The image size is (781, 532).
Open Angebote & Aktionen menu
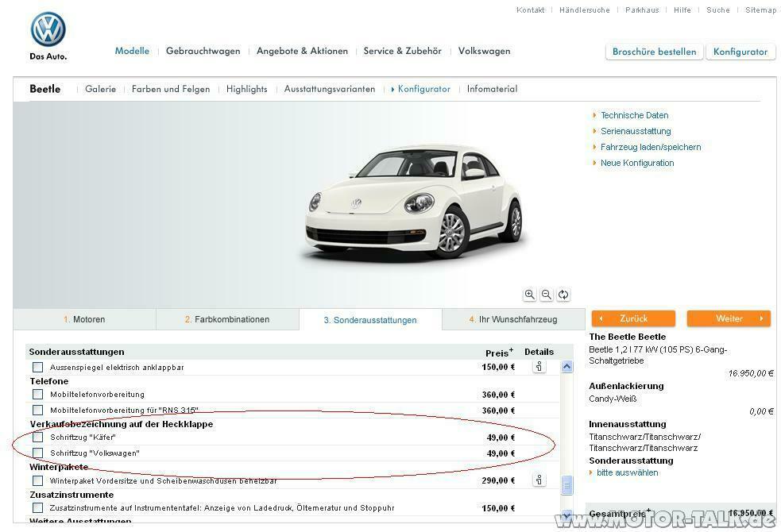coord(303,51)
